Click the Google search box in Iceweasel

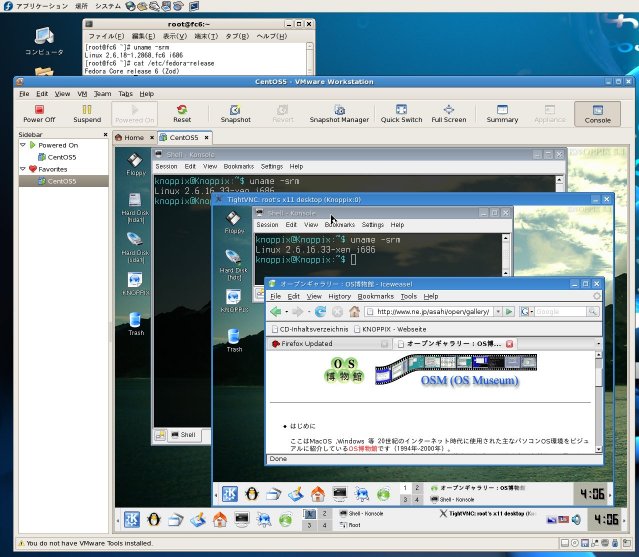[x=560, y=312]
